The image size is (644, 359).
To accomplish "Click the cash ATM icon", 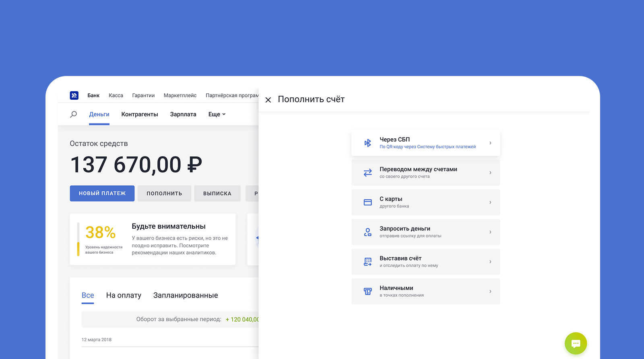I will tap(368, 291).
